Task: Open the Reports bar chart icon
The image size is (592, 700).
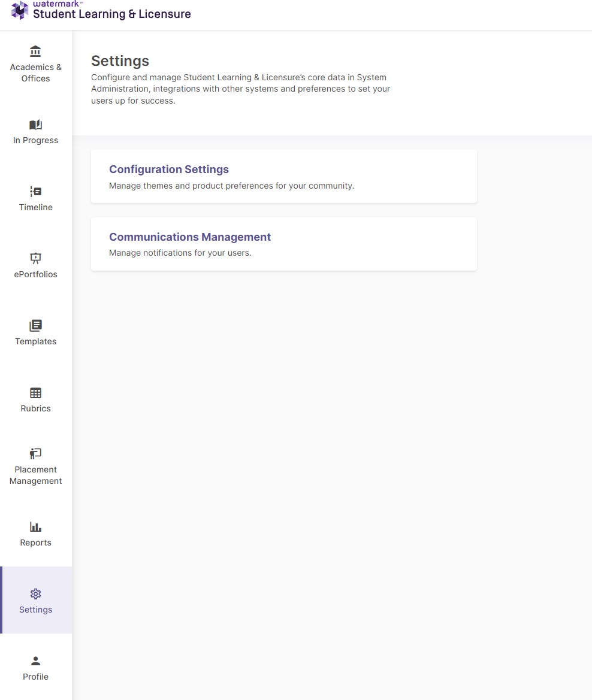Action: pyautogui.click(x=35, y=527)
